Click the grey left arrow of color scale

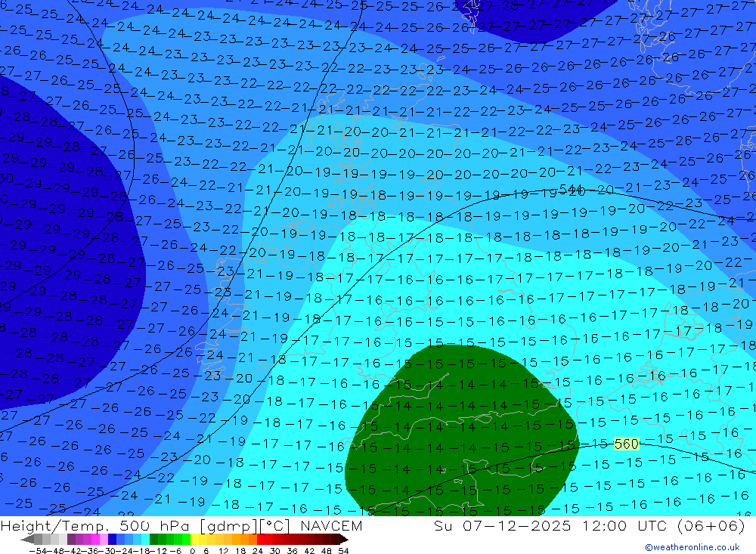(27, 539)
